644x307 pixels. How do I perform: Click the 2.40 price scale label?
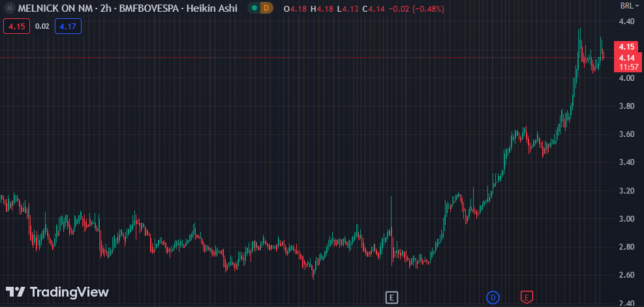(x=627, y=303)
